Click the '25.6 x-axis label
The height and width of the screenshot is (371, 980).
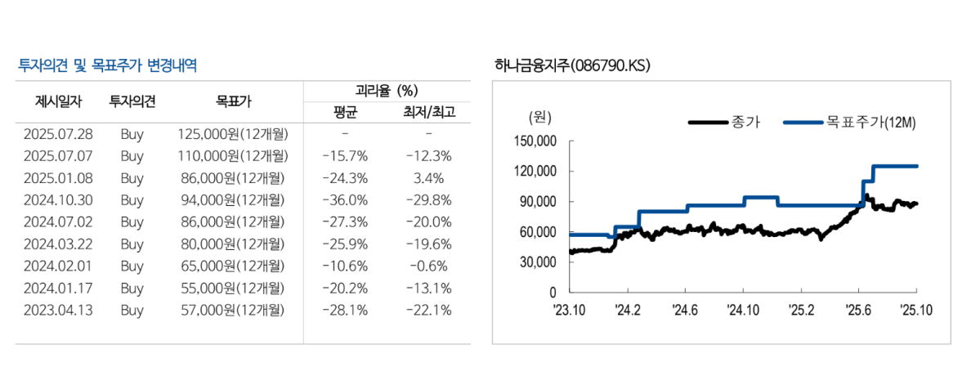pyautogui.click(x=858, y=309)
